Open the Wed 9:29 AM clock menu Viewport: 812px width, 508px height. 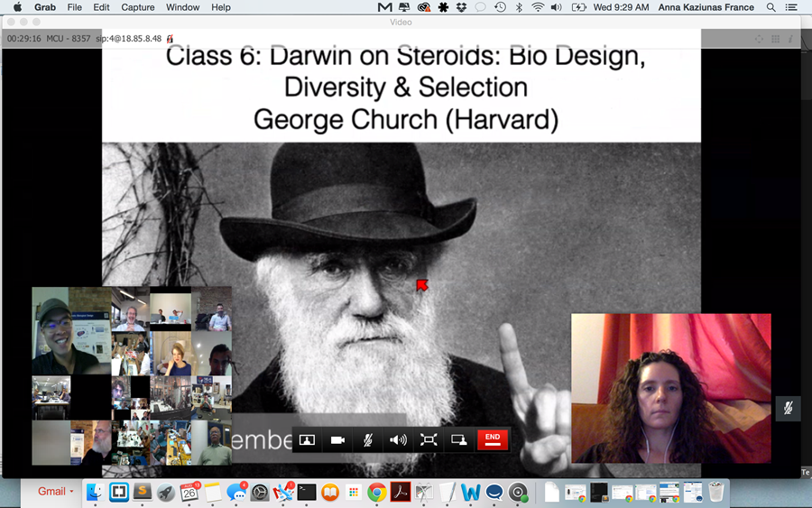pos(621,7)
